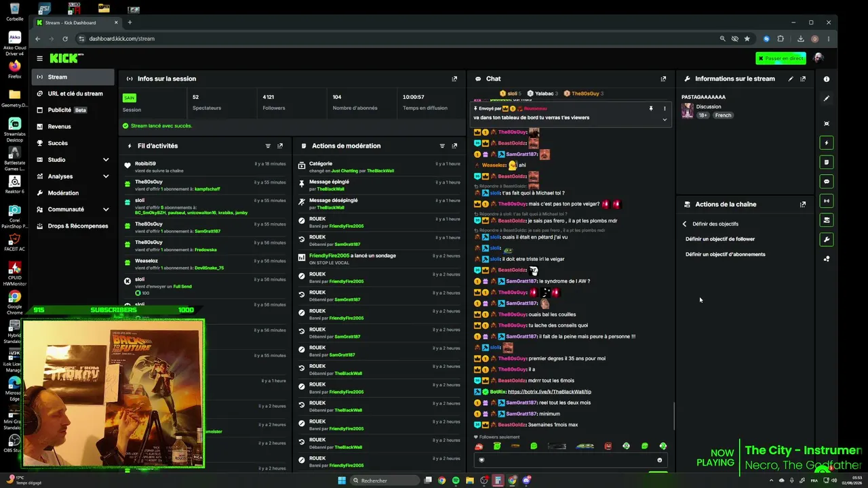This screenshot has width=868, height=488.
Task: Open the chat identity badge in input
Action: pyautogui.click(x=482, y=460)
